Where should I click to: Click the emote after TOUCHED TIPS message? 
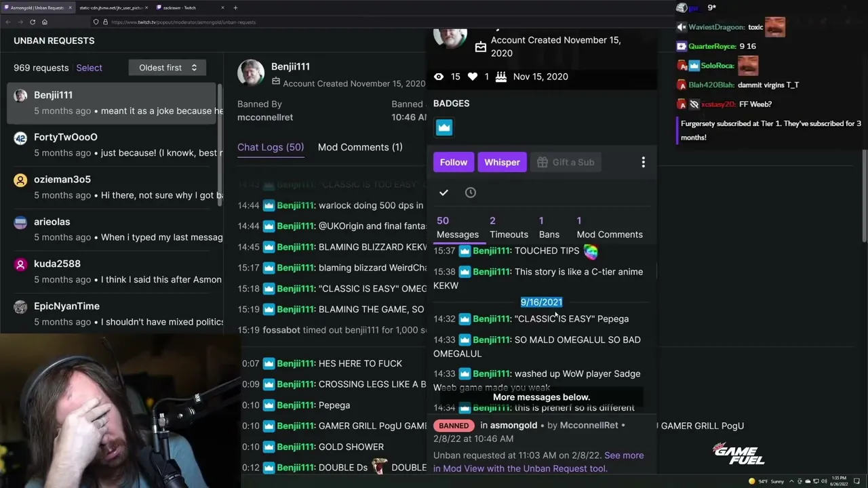[591, 251]
